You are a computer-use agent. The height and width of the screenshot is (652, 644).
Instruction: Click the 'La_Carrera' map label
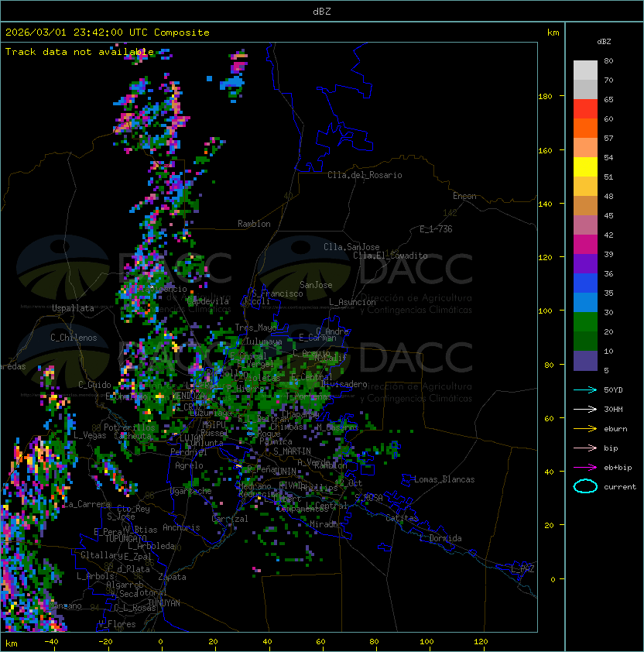(x=87, y=504)
